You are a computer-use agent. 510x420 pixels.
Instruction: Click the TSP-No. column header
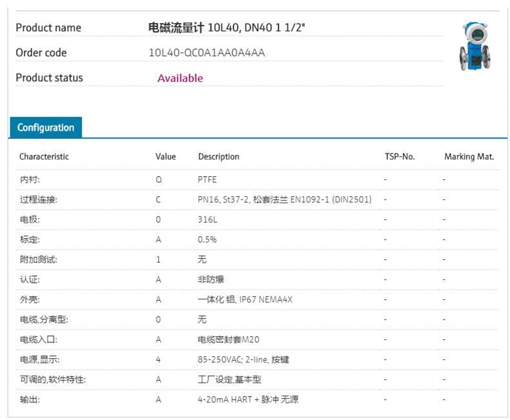pyautogui.click(x=400, y=157)
